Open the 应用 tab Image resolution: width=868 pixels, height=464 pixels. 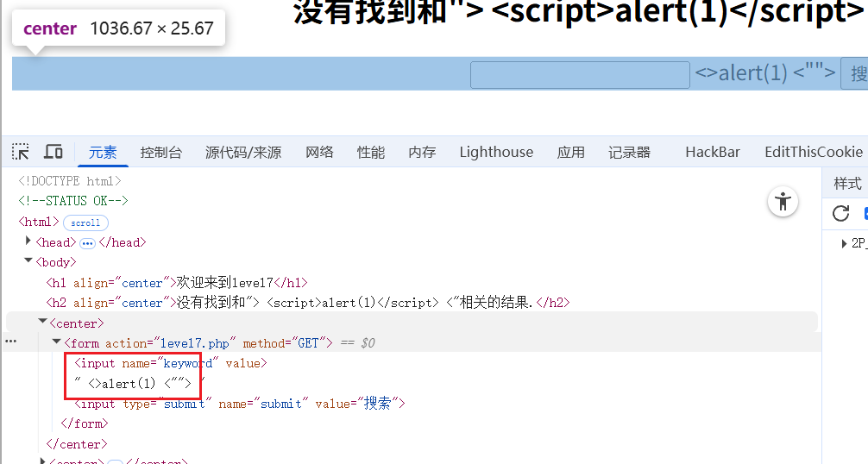570,152
